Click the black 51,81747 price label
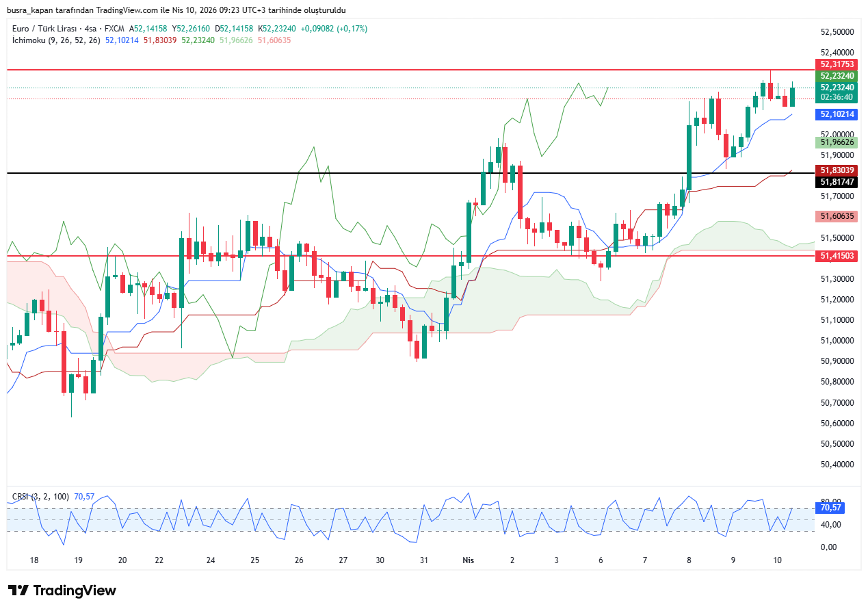Viewport: 868px width, 611px height. [x=837, y=182]
